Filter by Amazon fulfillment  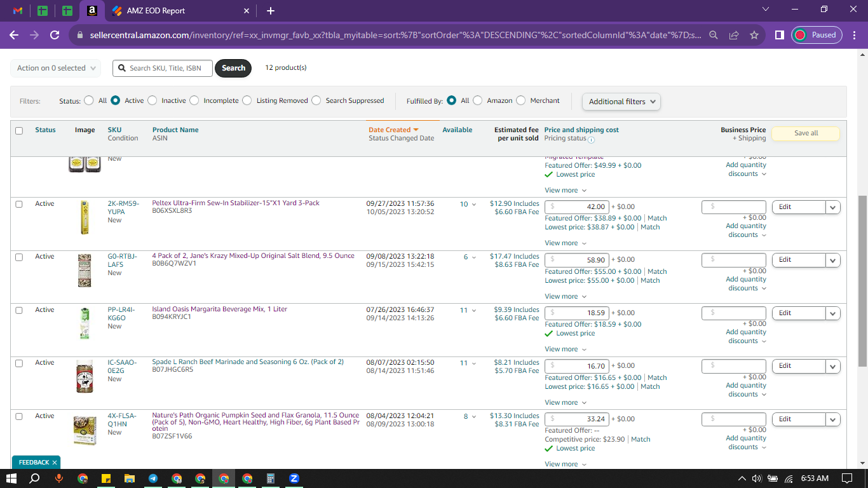(478, 100)
